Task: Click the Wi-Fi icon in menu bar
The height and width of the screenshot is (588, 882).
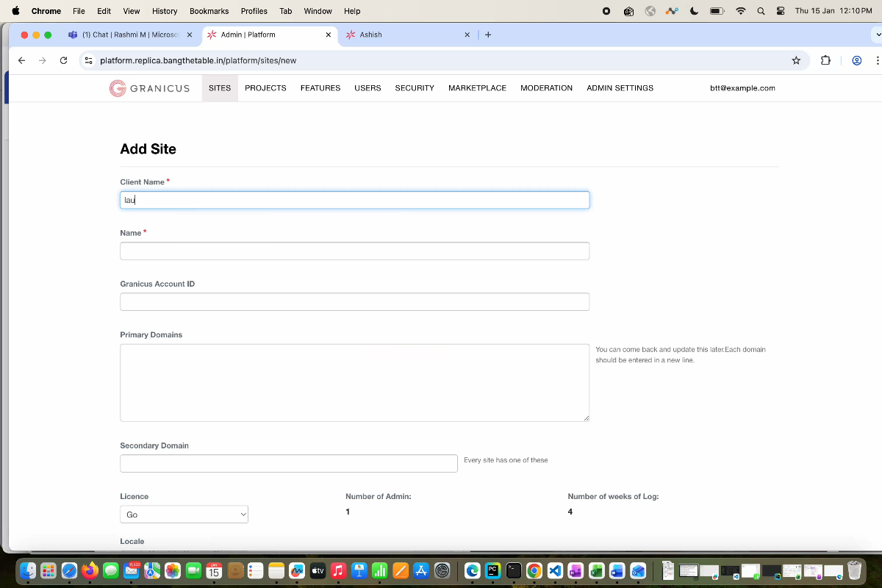Action: [x=740, y=11]
